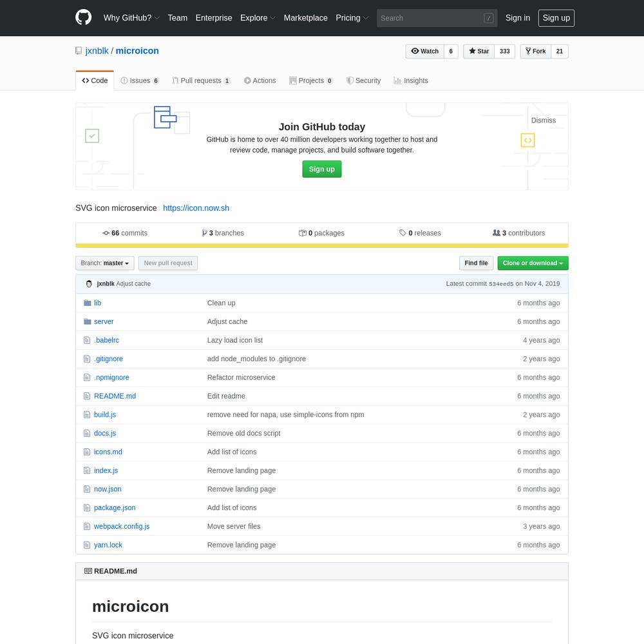Click the file icon beside README.md row
Image resolution: width=644 pixels, height=644 pixels.
click(x=87, y=396)
